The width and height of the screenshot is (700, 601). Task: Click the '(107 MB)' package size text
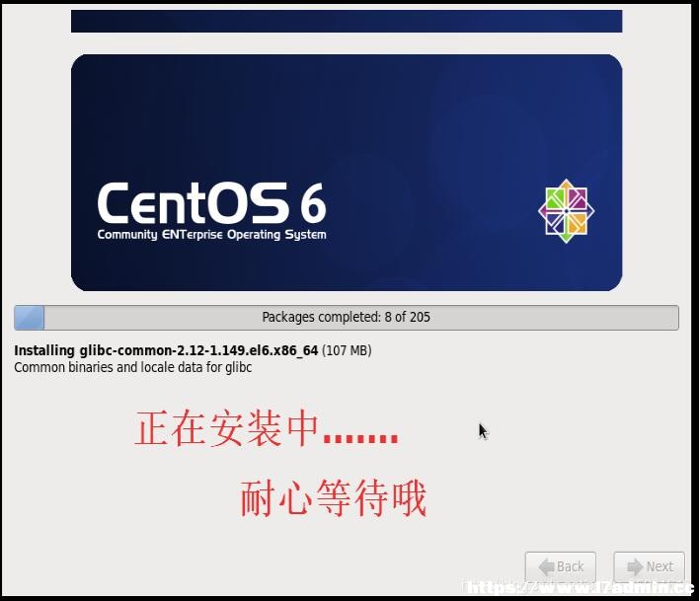(347, 350)
